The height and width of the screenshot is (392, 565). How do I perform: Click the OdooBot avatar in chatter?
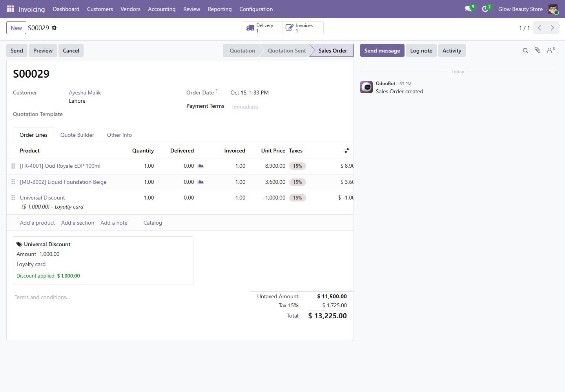[366, 87]
